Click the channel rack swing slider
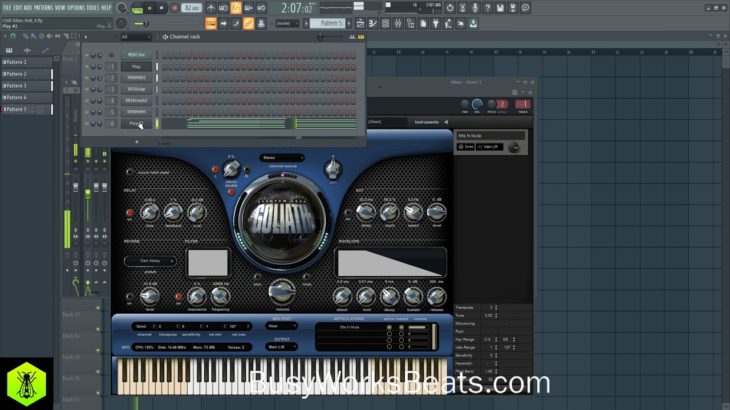This screenshot has width=730, height=410. (x=330, y=37)
